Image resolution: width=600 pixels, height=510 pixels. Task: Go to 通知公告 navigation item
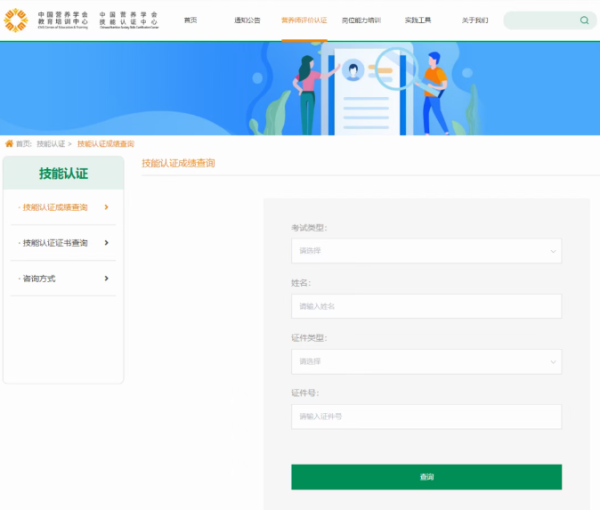coord(247,20)
